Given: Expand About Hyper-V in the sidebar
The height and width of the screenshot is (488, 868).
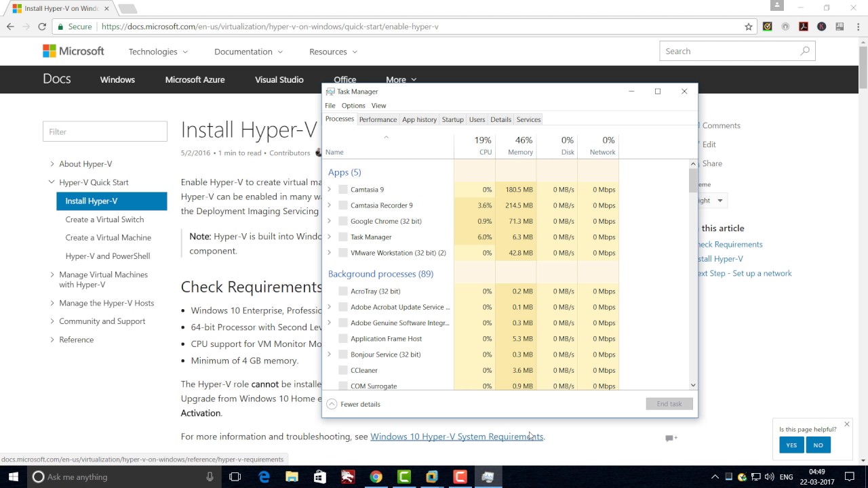Looking at the screenshot, I should pyautogui.click(x=52, y=164).
